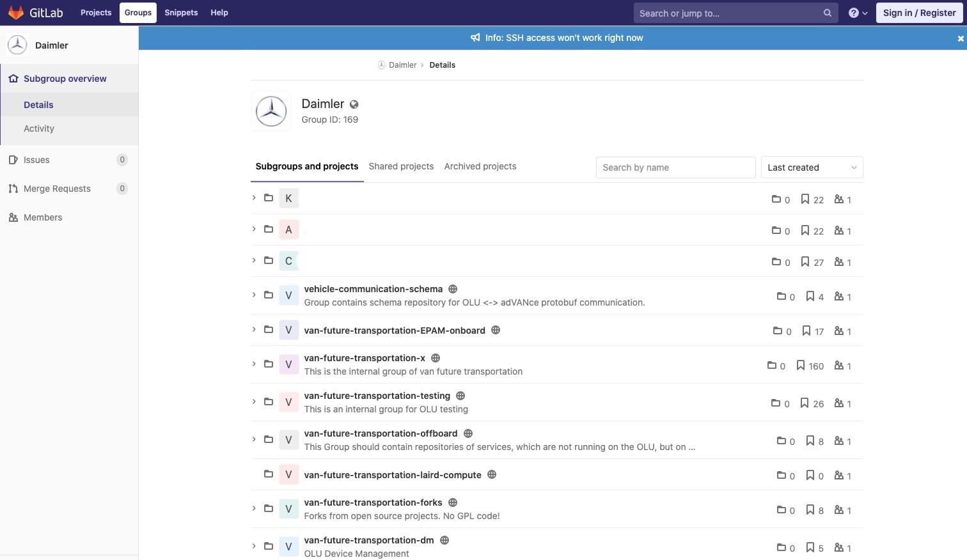Viewport: 967px width, 560px height.
Task: Click the folder icon of van-future-transportation-laird-compute row
Action: tap(269, 474)
